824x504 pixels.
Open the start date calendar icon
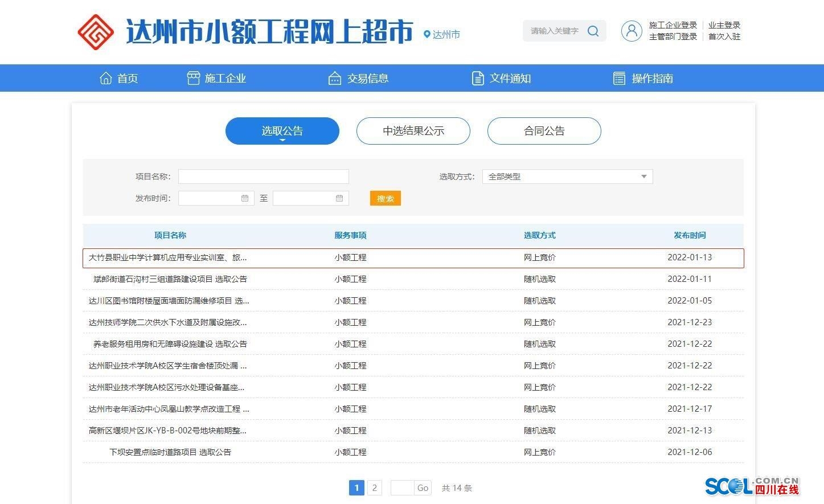coord(245,198)
